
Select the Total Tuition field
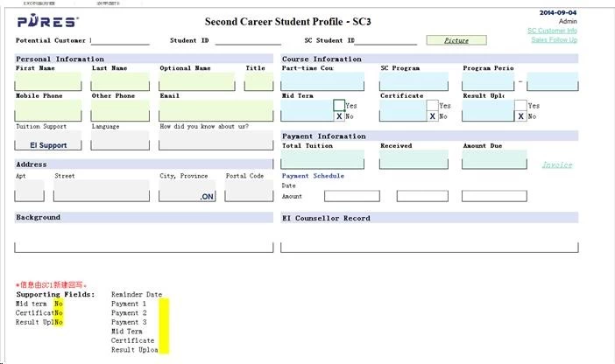pyautogui.click(x=322, y=159)
